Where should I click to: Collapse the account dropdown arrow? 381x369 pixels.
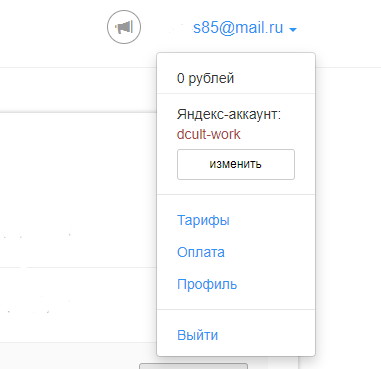(293, 30)
